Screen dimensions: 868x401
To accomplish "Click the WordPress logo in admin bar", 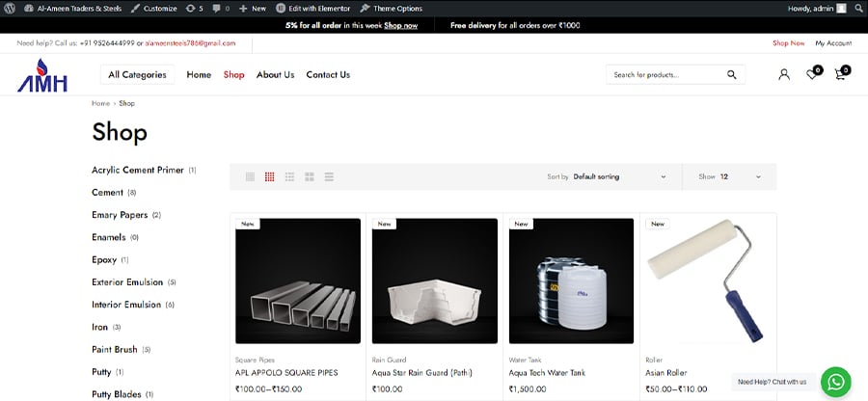I will pos(11,8).
